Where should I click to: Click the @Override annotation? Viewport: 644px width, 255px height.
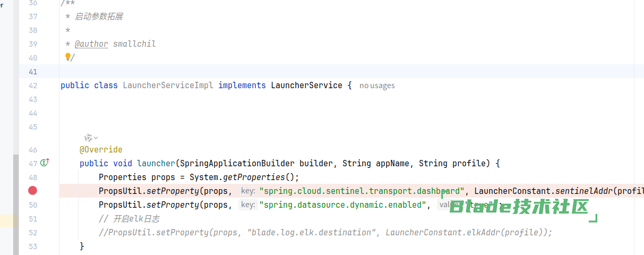coord(101,150)
